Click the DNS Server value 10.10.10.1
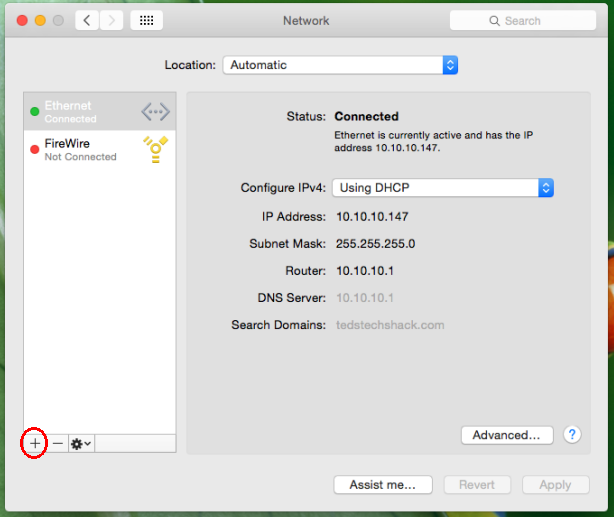 [x=365, y=298]
